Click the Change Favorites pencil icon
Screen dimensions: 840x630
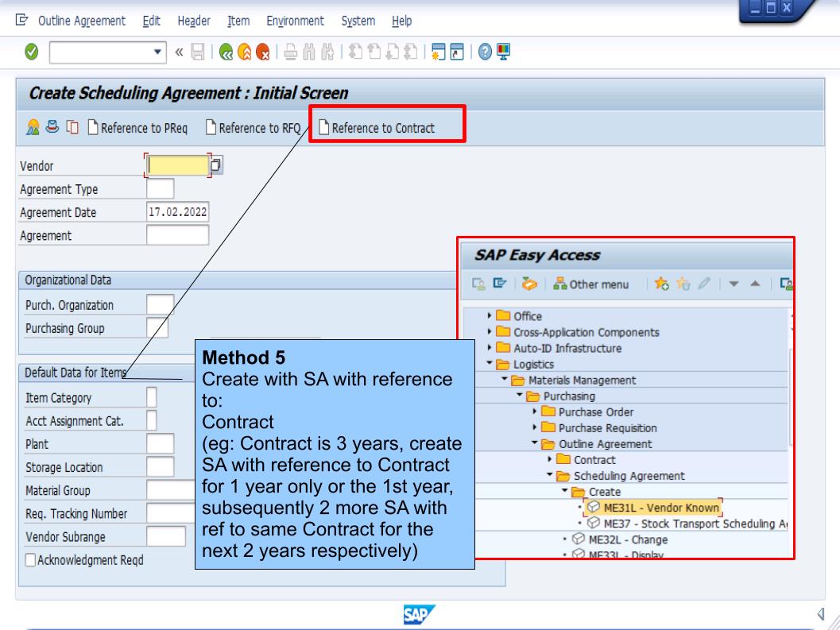pyautogui.click(x=704, y=284)
